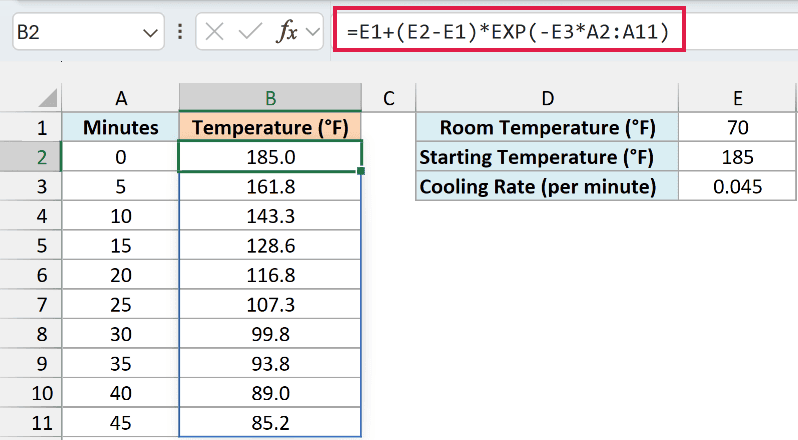Screen dimensions: 798x440
Task: Click cell with value 185.0
Action: click(x=270, y=157)
